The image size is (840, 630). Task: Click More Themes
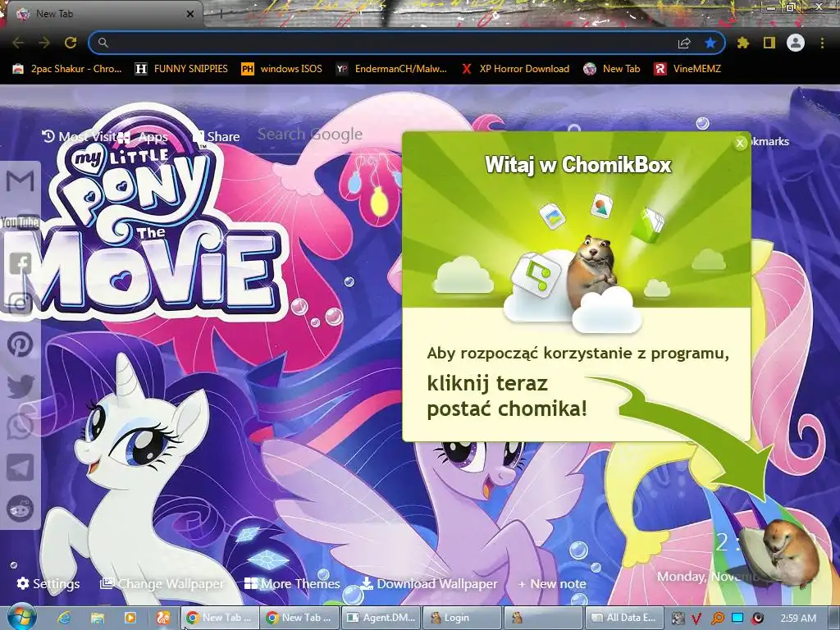coord(292,583)
